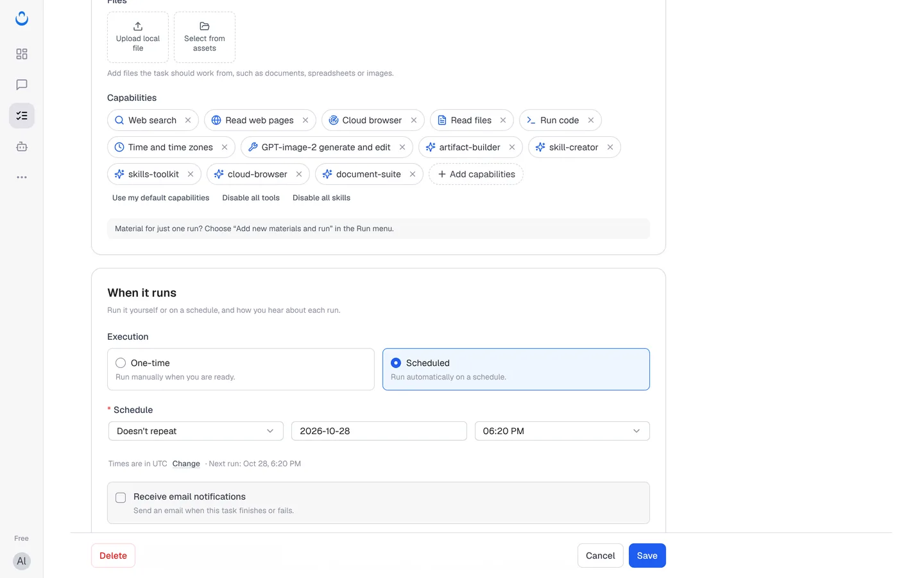Open the tasks checklist sidebar icon
The image size is (924, 578).
point(22,116)
